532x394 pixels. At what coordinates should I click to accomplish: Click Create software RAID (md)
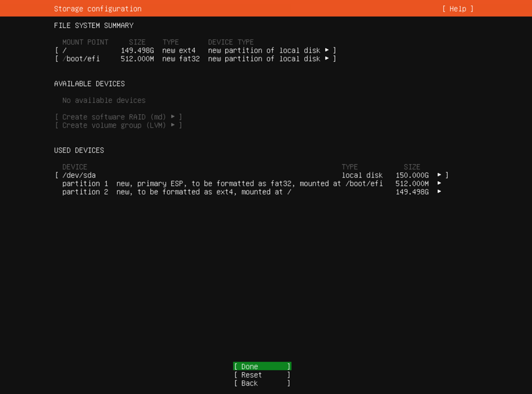(114, 117)
